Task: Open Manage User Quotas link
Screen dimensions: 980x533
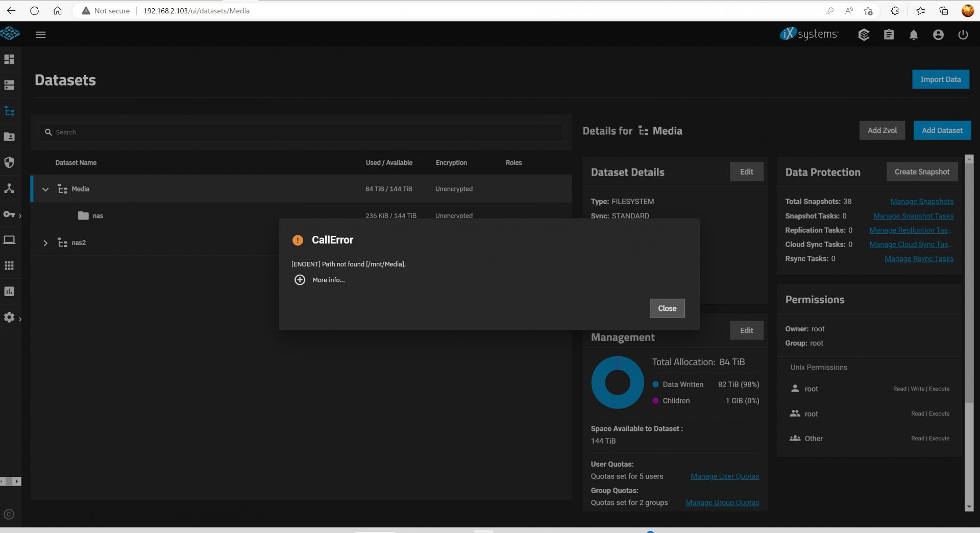Action: 725,476
